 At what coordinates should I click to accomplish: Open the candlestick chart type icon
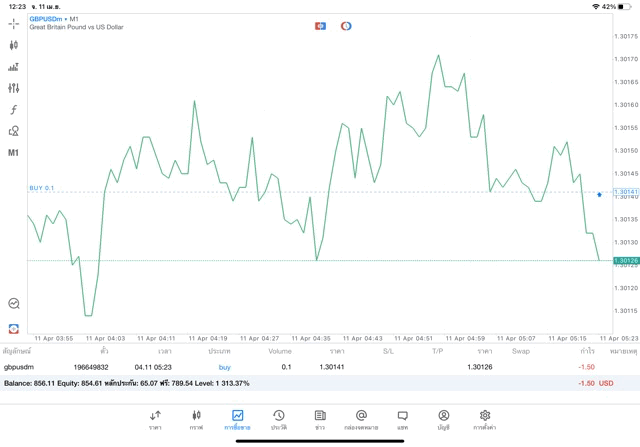coord(13,45)
